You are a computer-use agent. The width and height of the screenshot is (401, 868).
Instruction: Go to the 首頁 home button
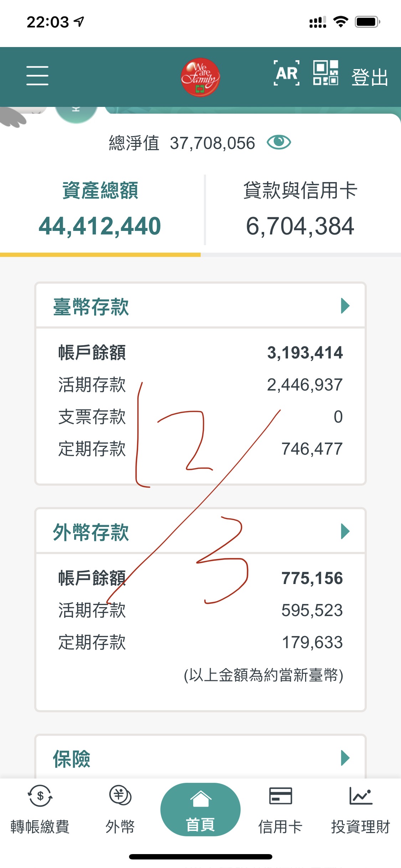pos(200,810)
